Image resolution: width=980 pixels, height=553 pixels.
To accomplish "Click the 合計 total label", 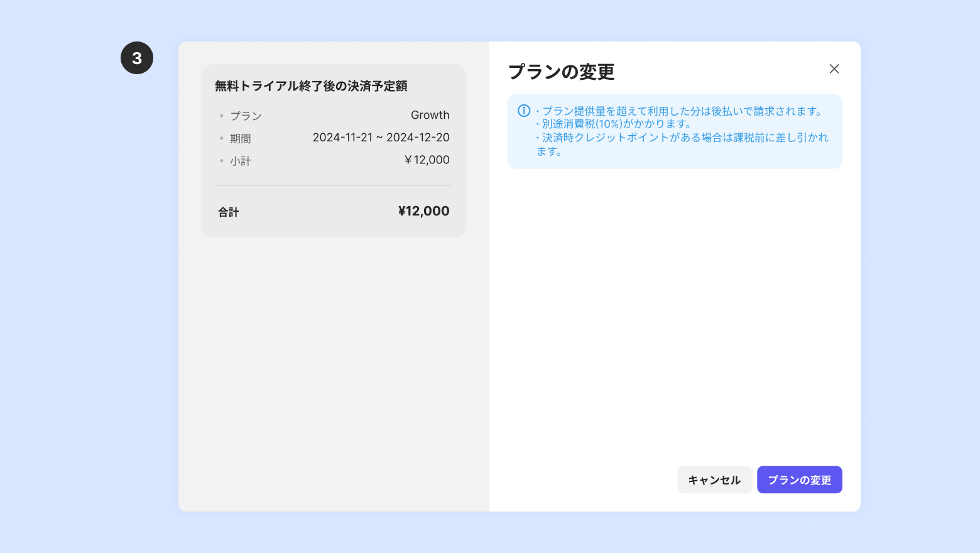I will point(229,212).
